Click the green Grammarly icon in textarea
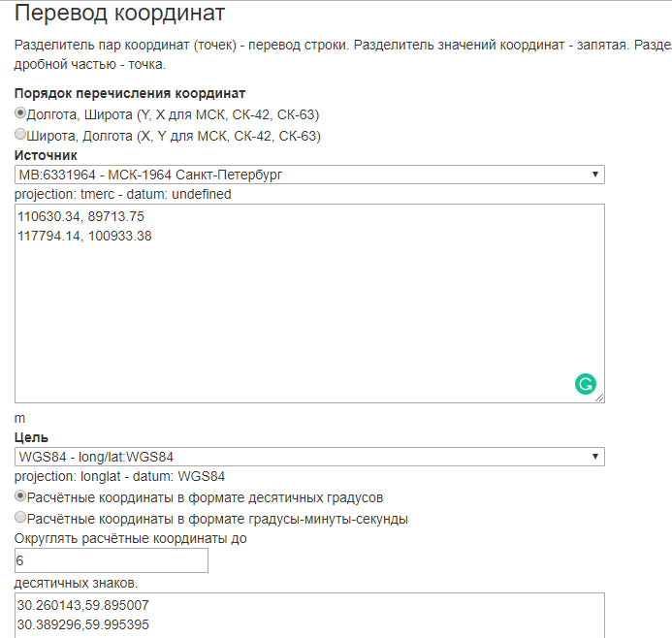This screenshot has width=672, height=638. tap(585, 384)
